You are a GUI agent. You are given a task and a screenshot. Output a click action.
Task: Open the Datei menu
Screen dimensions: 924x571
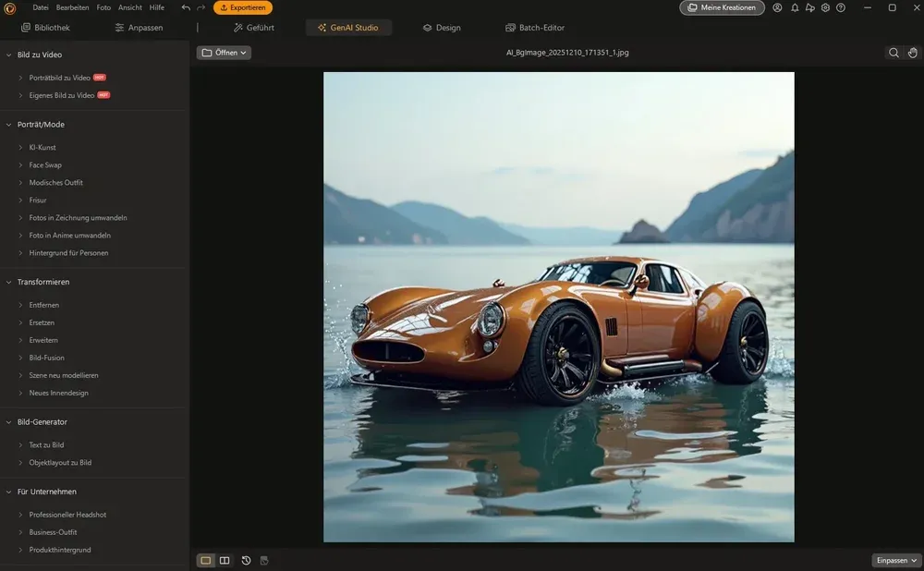(x=40, y=7)
